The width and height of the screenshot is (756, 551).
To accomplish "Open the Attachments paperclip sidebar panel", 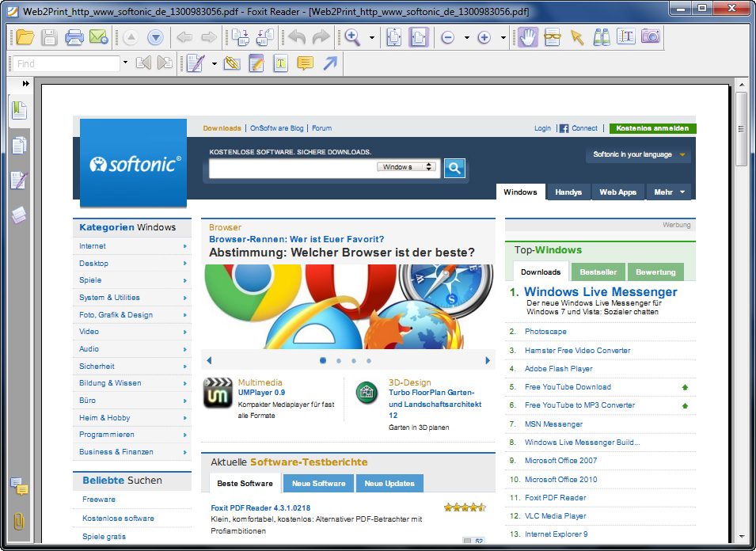I will pyautogui.click(x=19, y=522).
